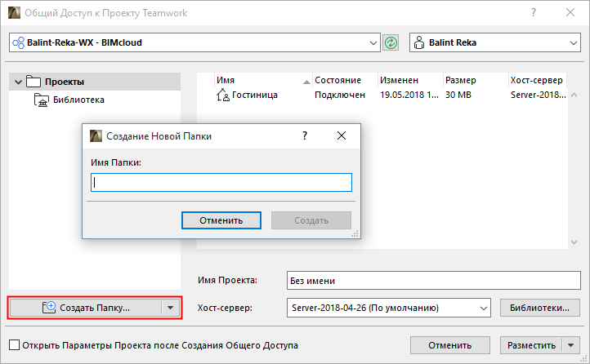Enable Открыть Параметры Проекта checkbox

[x=13, y=345]
